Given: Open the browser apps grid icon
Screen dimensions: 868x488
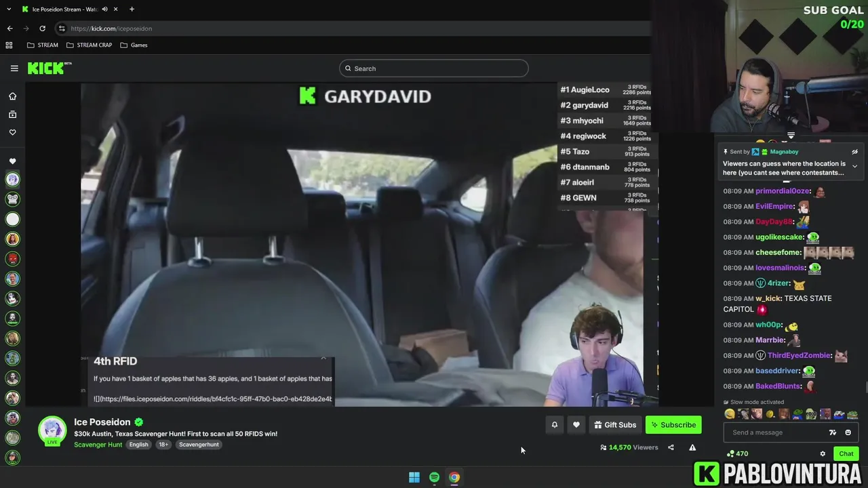Looking at the screenshot, I should pos(9,45).
